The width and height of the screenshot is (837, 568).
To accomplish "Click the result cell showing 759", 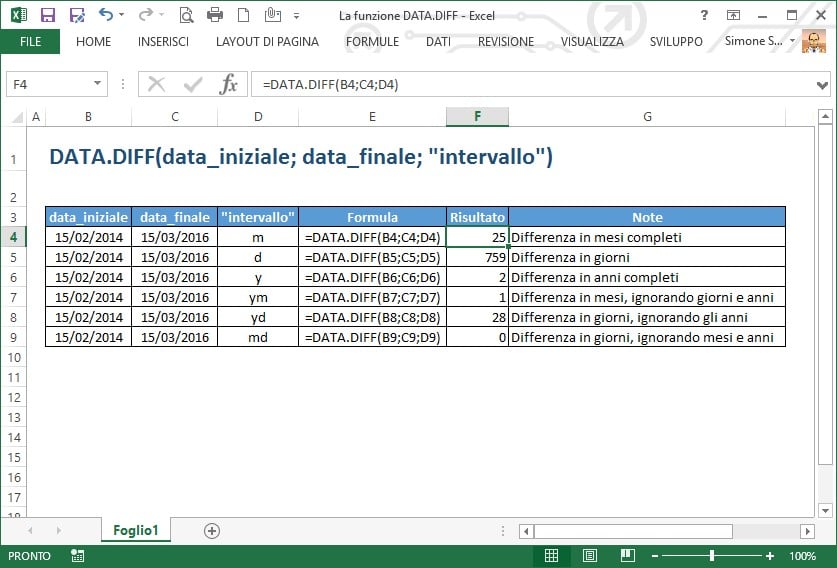I will [x=477, y=257].
